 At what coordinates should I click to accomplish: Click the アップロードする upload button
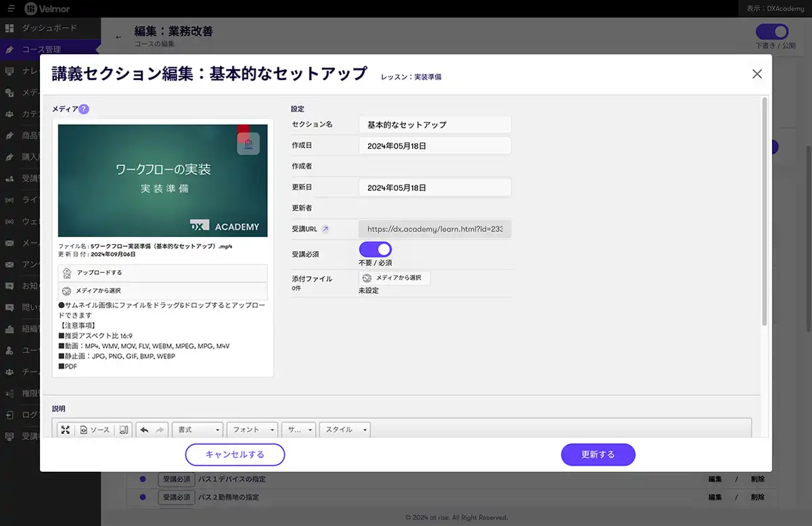[162, 272]
